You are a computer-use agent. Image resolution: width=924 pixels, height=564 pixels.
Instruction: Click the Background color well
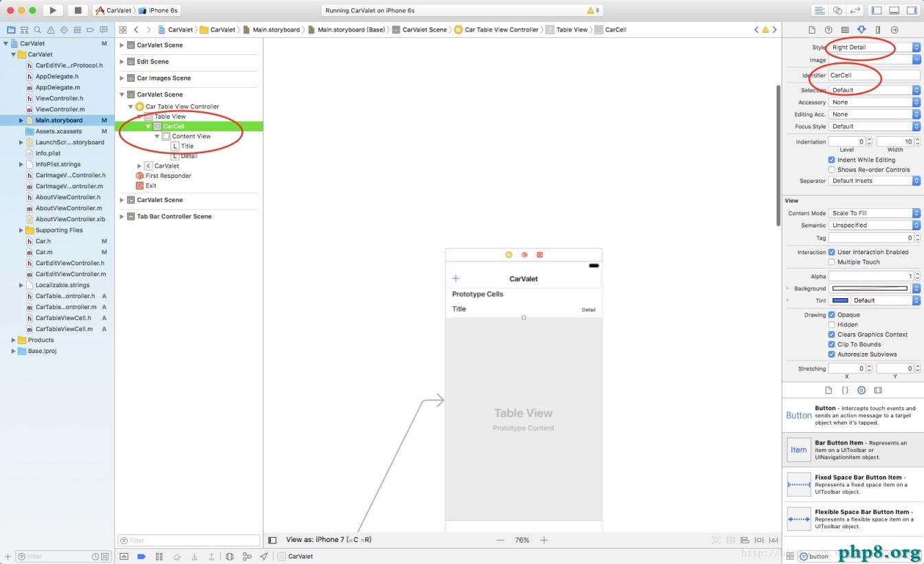coord(870,289)
